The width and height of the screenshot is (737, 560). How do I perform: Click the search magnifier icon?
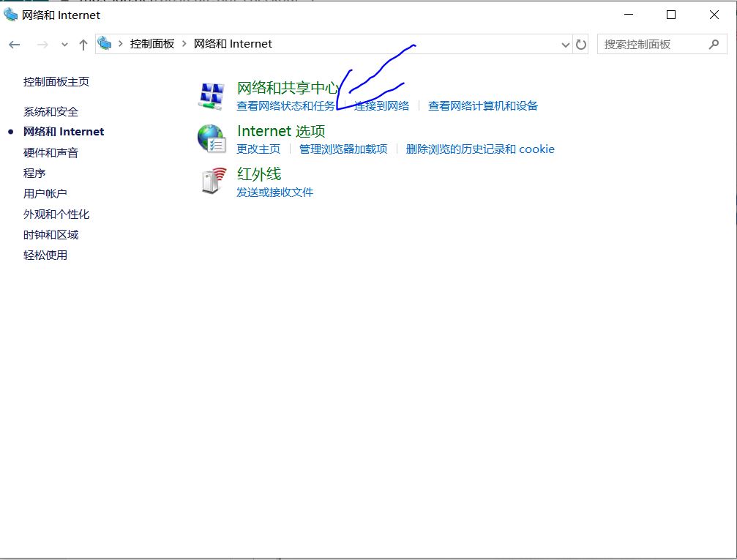714,44
